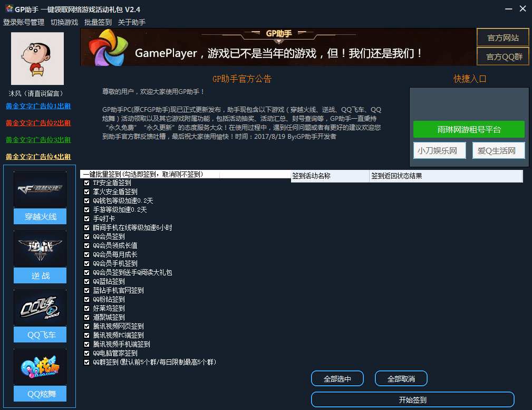Click 开始签到 button
The image size is (532, 410).
pos(412,399)
